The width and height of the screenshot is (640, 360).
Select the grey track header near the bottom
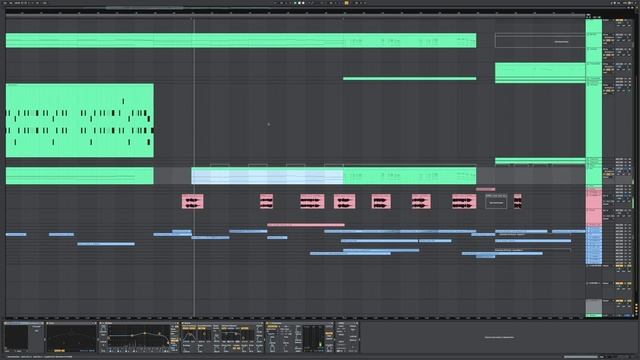tap(593, 306)
